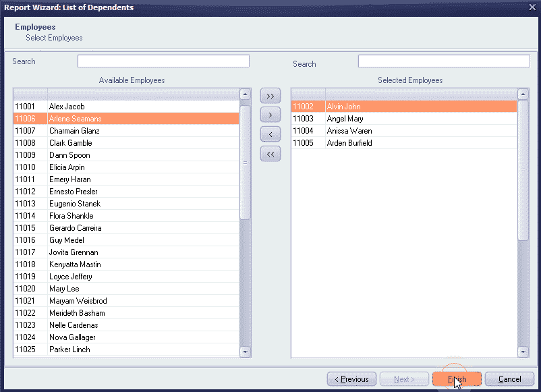Close the Report Wizard dialog

point(531,7)
